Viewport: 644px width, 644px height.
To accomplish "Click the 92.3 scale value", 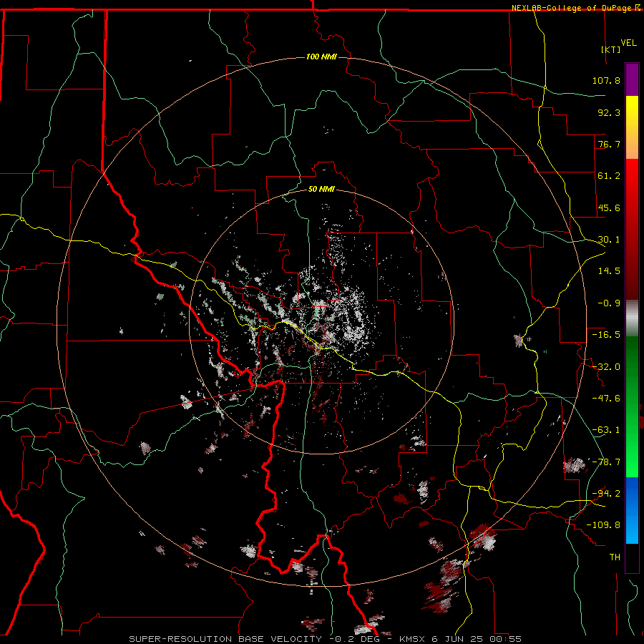I will pos(609,112).
